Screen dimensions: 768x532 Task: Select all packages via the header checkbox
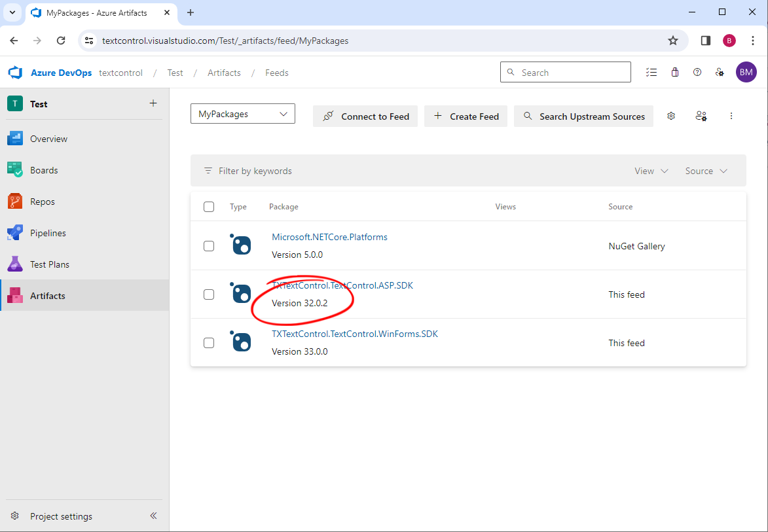pyautogui.click(x=209, y=206)
